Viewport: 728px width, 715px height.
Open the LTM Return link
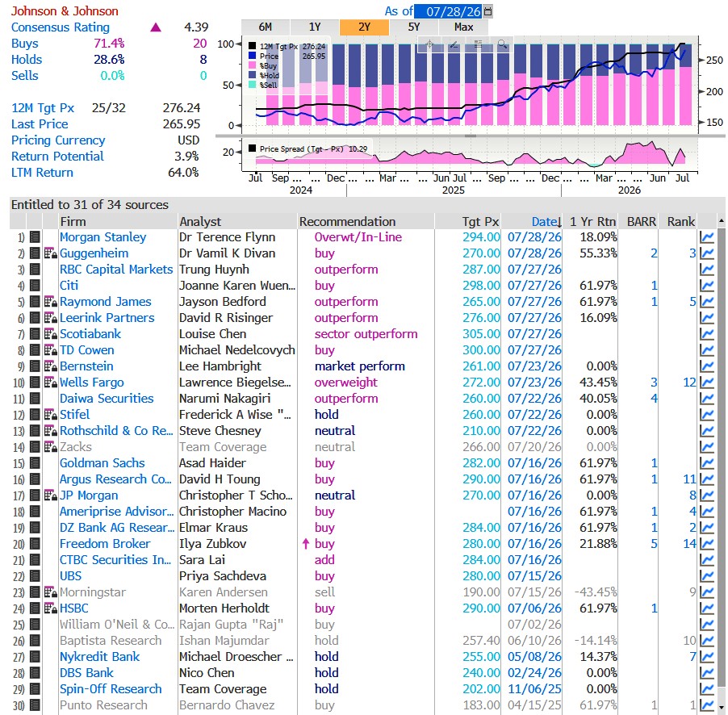pos(42,173)
